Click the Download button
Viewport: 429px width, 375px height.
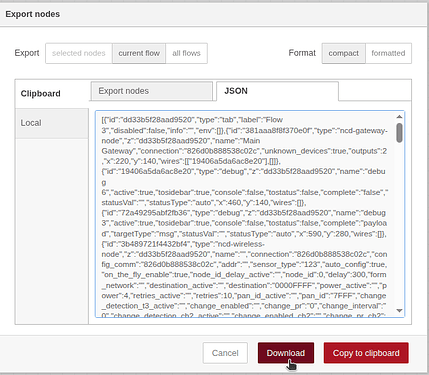click(286, 353)
